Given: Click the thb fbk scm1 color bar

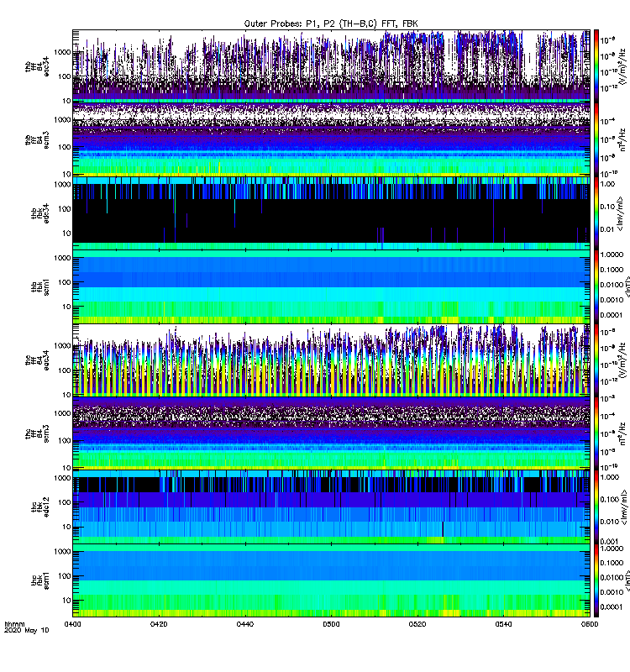Looking at the screenshot, I should click(596, 286).
